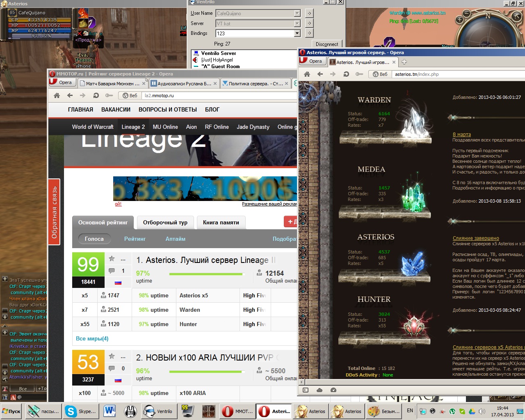The width and height of the screenshot is (525, 420).
Task: Click Opera Turbo speedometer icon in status bar
Action: pyautogui.click(x=333, y=390)
